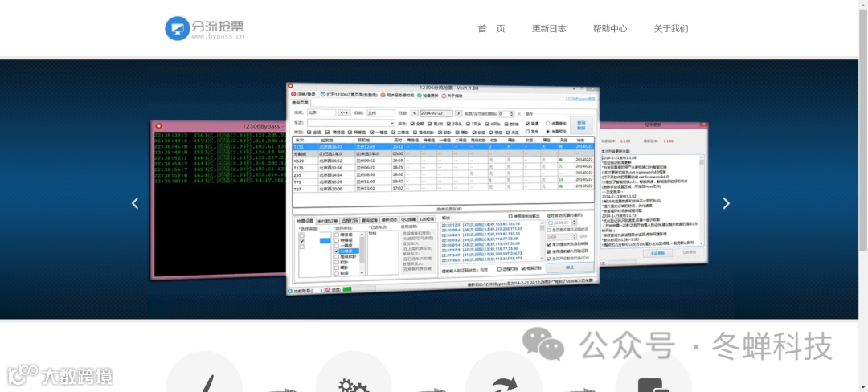This screenshot has width=868, height=392.
Task: Select the T27 train row
Action: [x=443, y=188]
